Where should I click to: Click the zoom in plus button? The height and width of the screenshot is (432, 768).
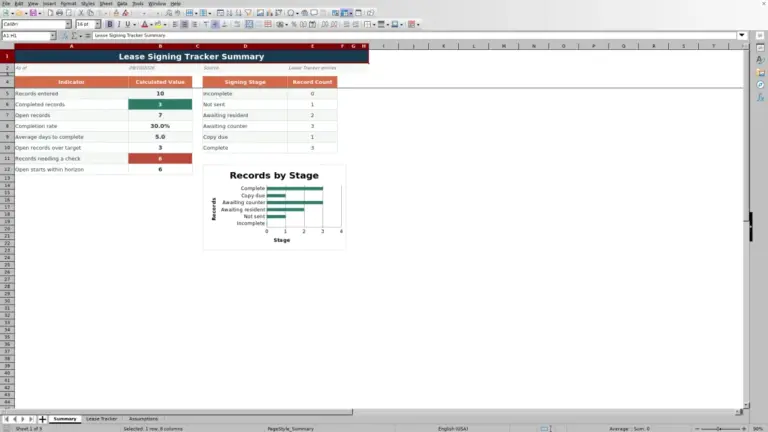coord(744,429)
